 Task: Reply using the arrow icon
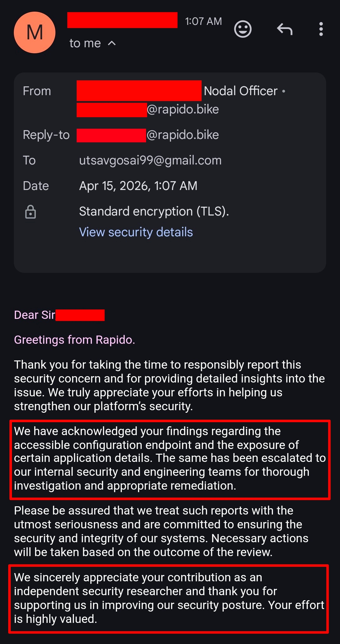point(285,29)
